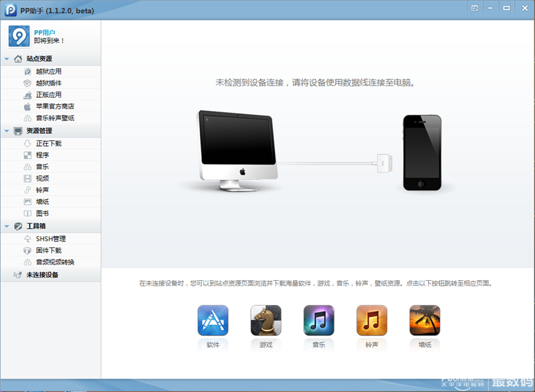Viewport: 535px width, 392px height.
Task: Collapse the 工具箱 section
Action: 7,227
